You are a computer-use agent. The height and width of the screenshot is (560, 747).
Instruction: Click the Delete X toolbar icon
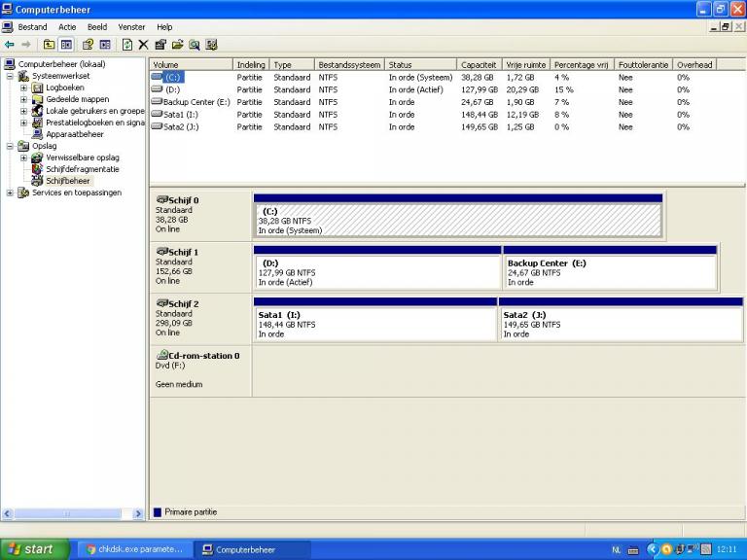coord(143,44)
